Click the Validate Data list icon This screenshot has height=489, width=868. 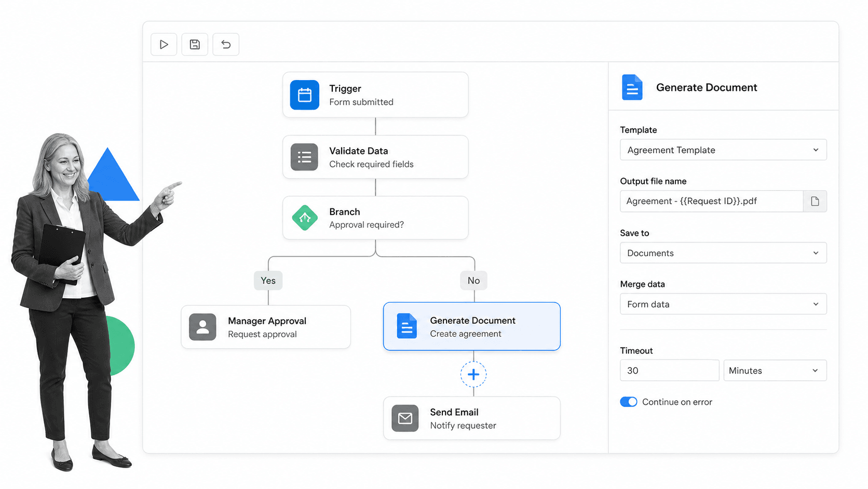coord(304,157)
